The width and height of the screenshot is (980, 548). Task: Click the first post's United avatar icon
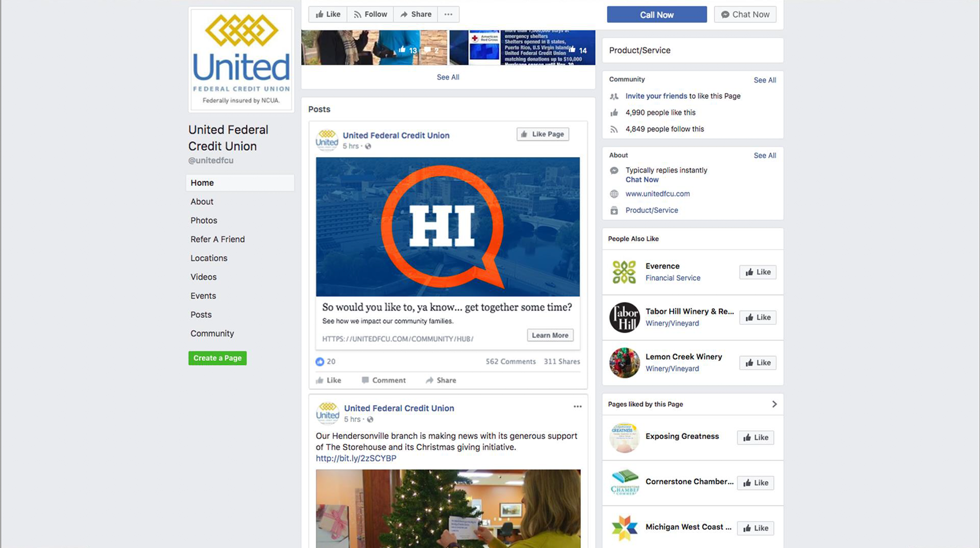click(327, 140)
